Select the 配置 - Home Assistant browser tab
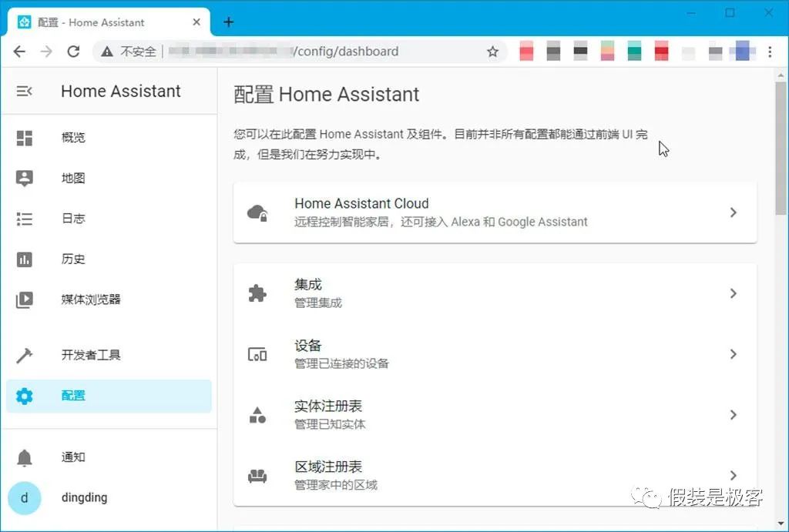The image size is (789, 532). [109, 22]
